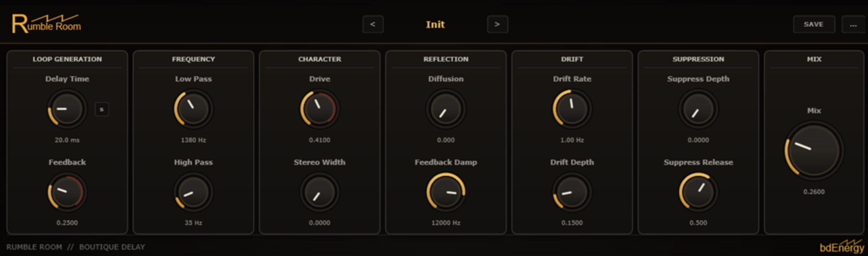Click the 12000 Hz feedback damp value

click(x=446, y=223)
